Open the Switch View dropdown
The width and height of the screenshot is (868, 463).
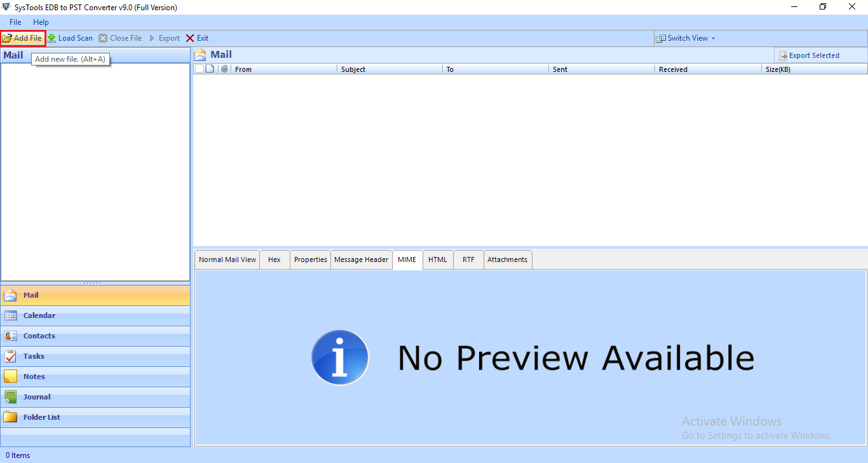tap(686, 38)
